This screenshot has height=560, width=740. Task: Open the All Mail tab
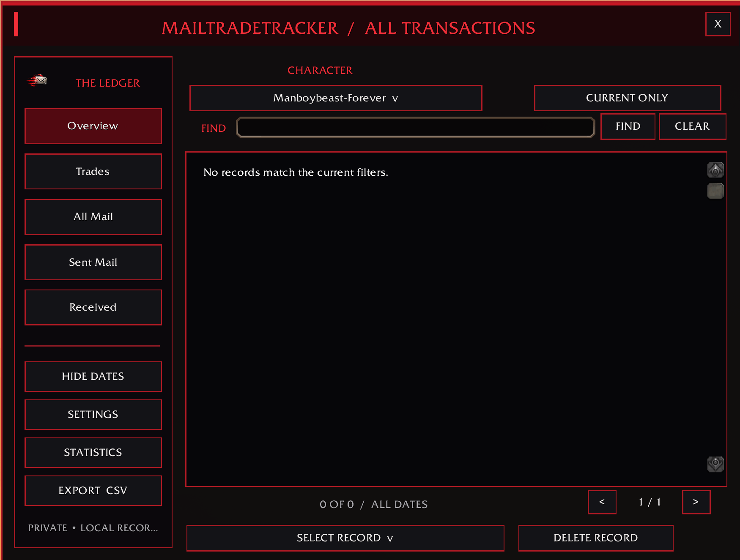click(93, 217)
